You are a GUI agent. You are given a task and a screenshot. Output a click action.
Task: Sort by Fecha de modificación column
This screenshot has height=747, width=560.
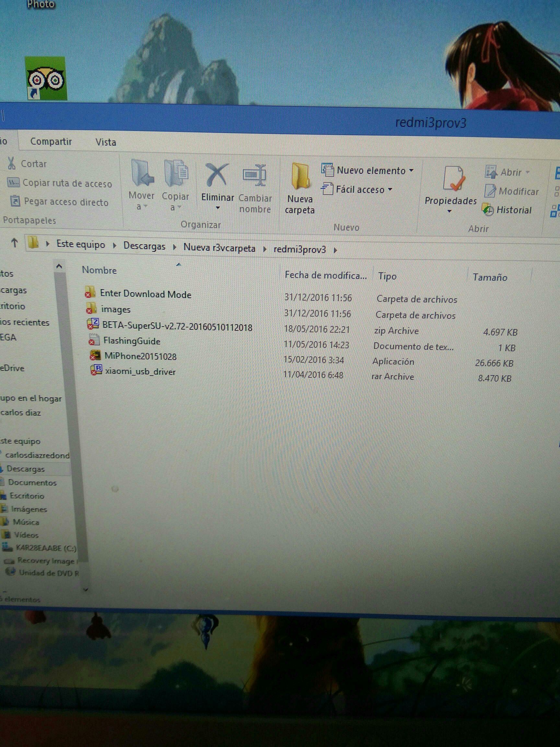325,276
